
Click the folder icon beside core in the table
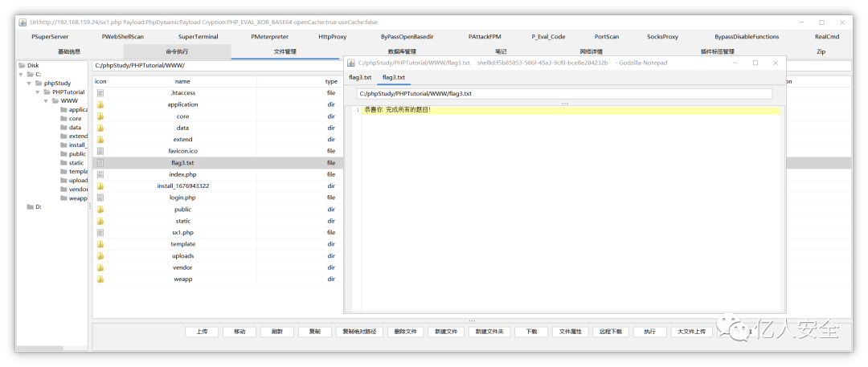tap(100, 116)
